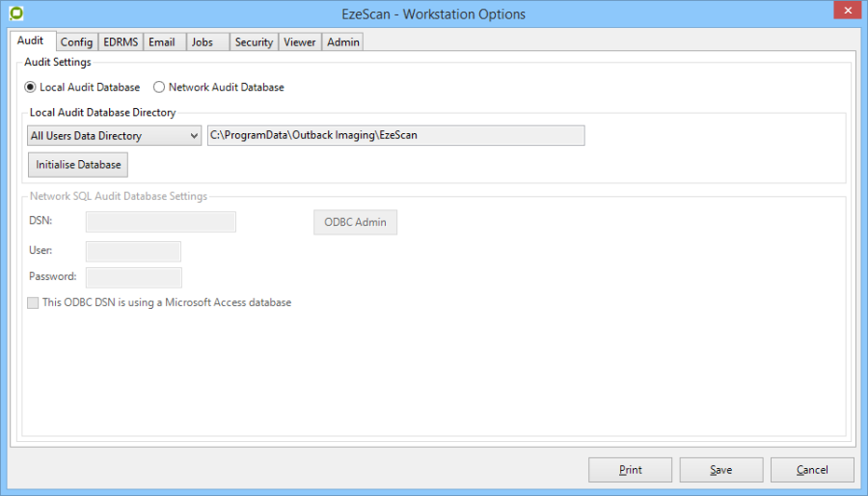Image resolution: width=868 pixels, height=496 pixels.
Task: Select the Audit tab
Action: pyautogui.click(x=31, y=41)
